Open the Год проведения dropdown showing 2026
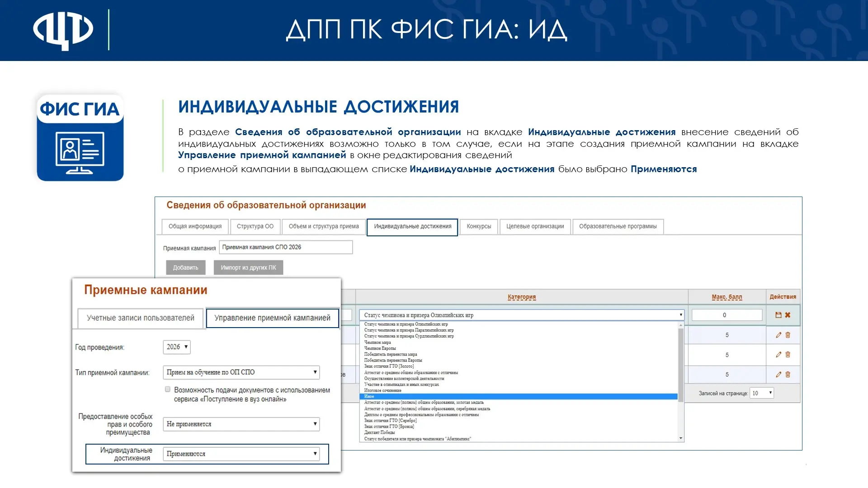This screenshot has height=488, width=868. 177,347
